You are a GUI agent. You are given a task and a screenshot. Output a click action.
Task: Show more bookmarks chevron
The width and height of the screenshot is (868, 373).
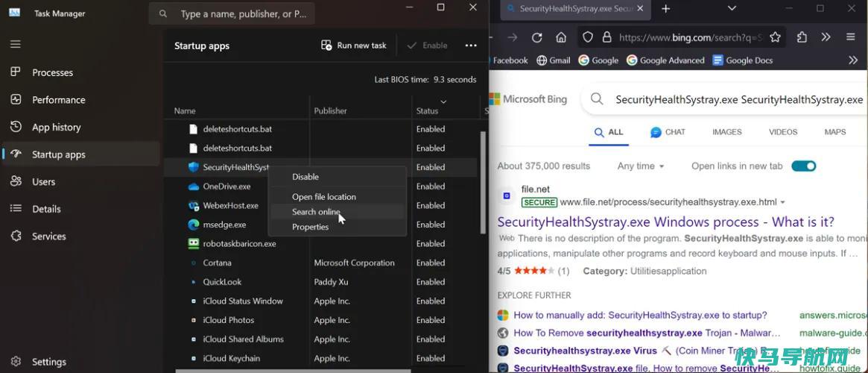(x=853, y=60)
